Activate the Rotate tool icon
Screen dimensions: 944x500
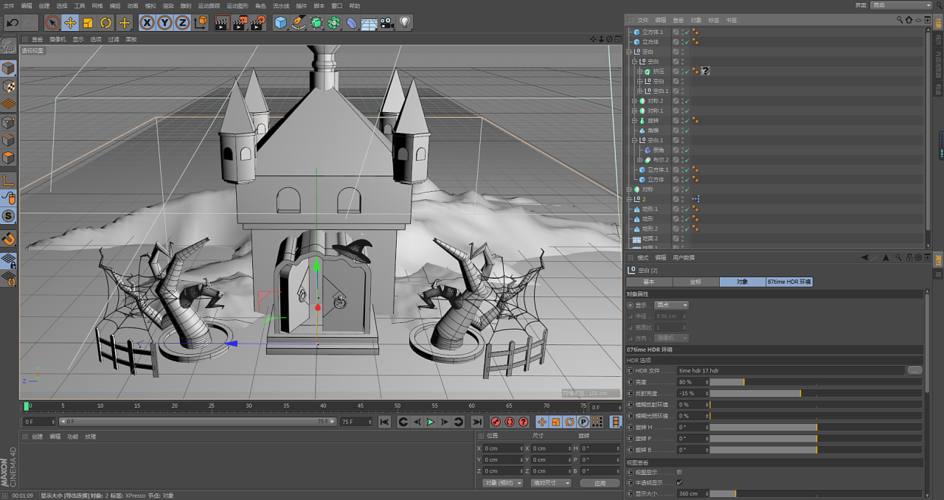click(x=106, y=22)
